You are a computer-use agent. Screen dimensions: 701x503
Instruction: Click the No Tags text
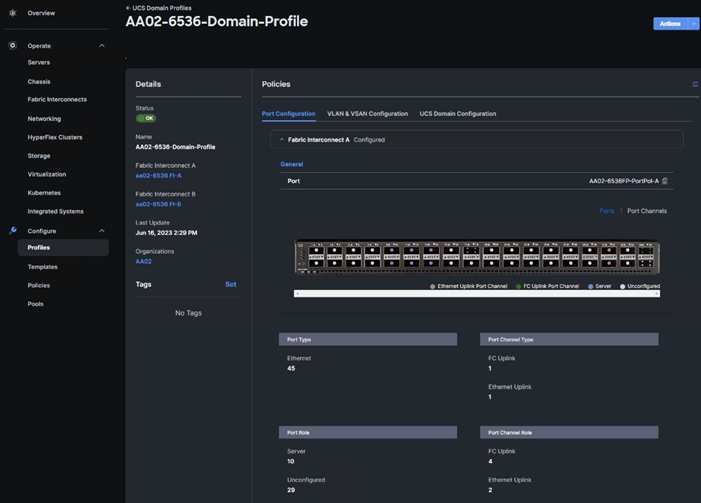(188, 313)
